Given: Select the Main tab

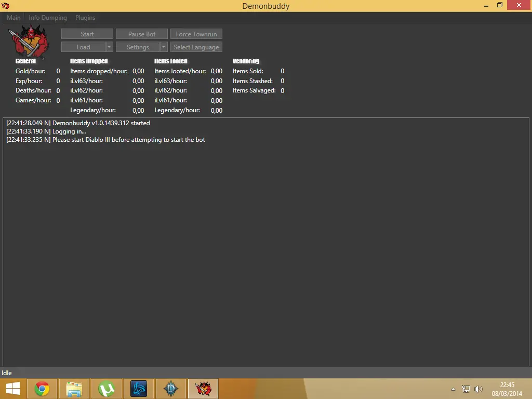Looking at the screenshot, I should (14, 18).
